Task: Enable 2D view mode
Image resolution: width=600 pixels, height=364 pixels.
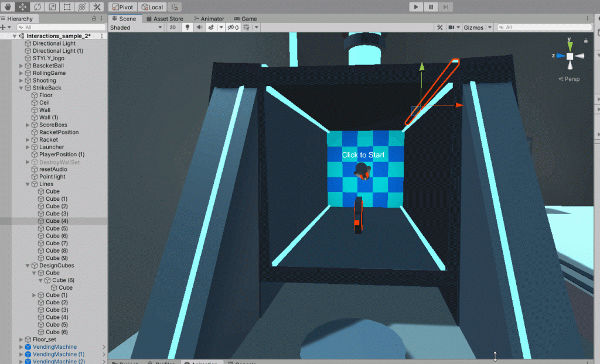Action: [173, 27]
